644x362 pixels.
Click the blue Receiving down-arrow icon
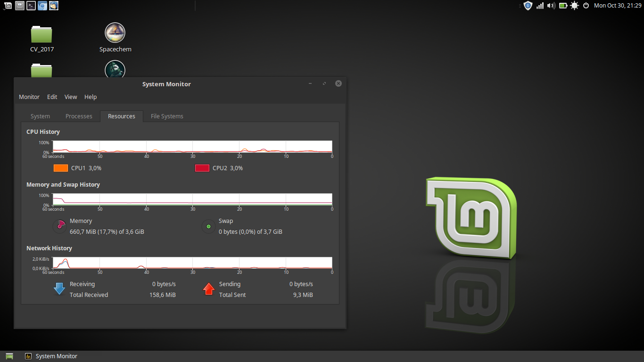[59, 289]
